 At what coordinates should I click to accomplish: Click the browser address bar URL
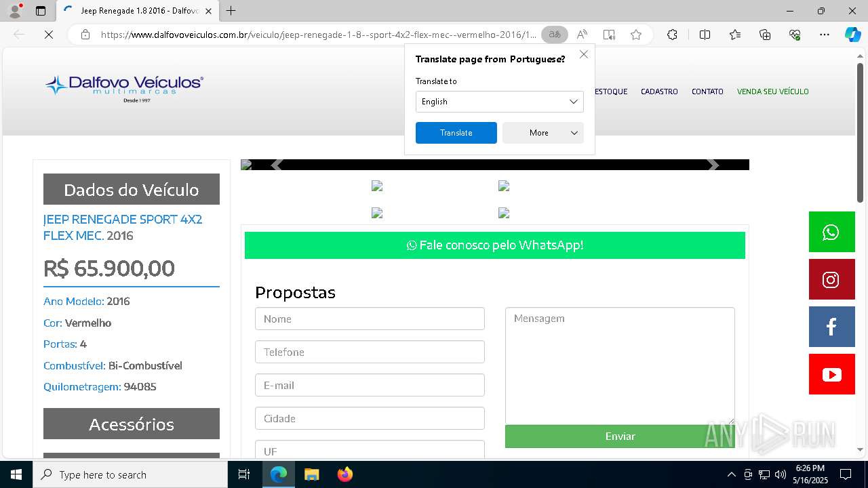pyautogui.click(x=318, y=35)
